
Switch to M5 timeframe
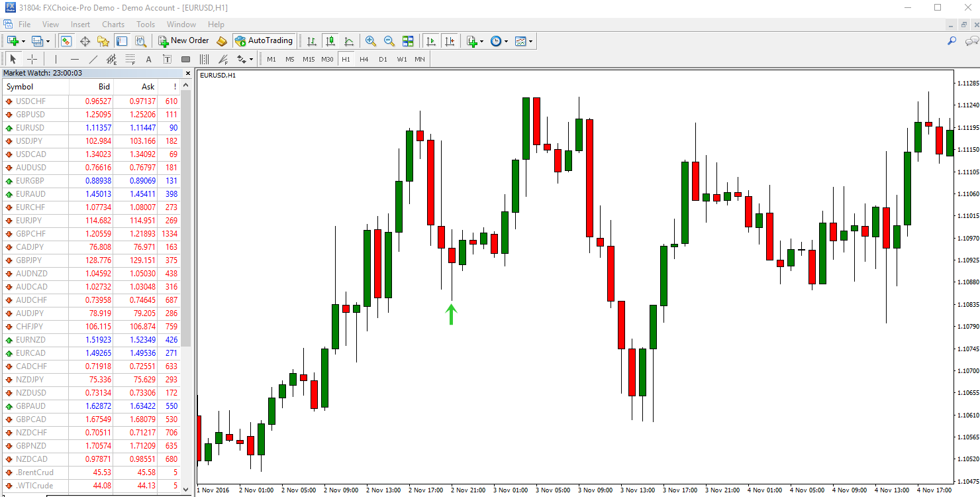[290, 60]
